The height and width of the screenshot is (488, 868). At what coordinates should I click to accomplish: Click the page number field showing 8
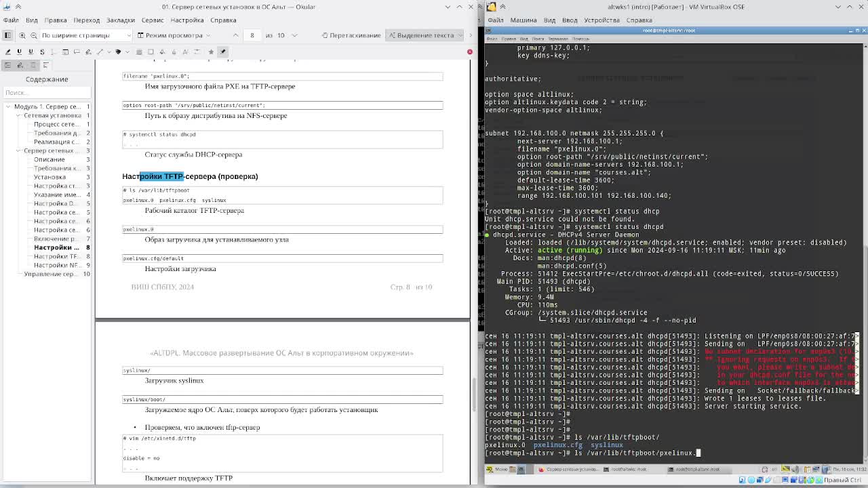pyautogui.click(x=252, y=35)
